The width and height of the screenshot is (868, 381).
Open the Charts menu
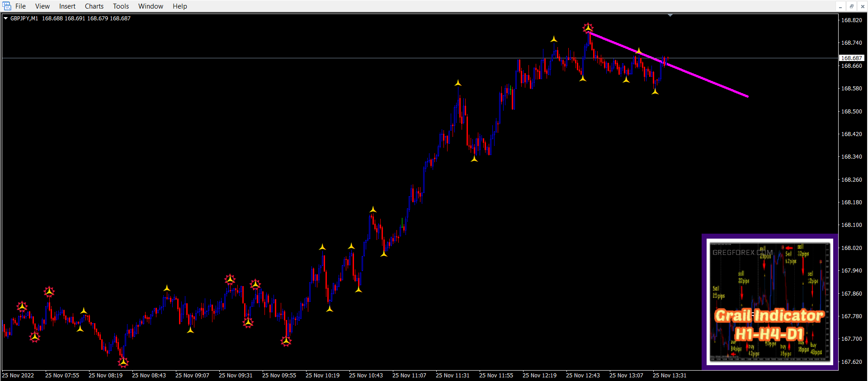[x=94, y=6]
